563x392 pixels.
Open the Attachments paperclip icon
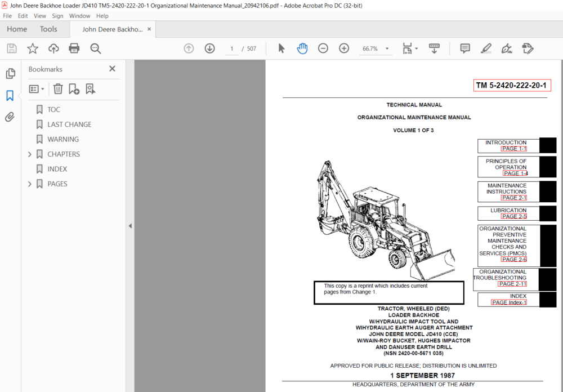(x=10, y=117)
